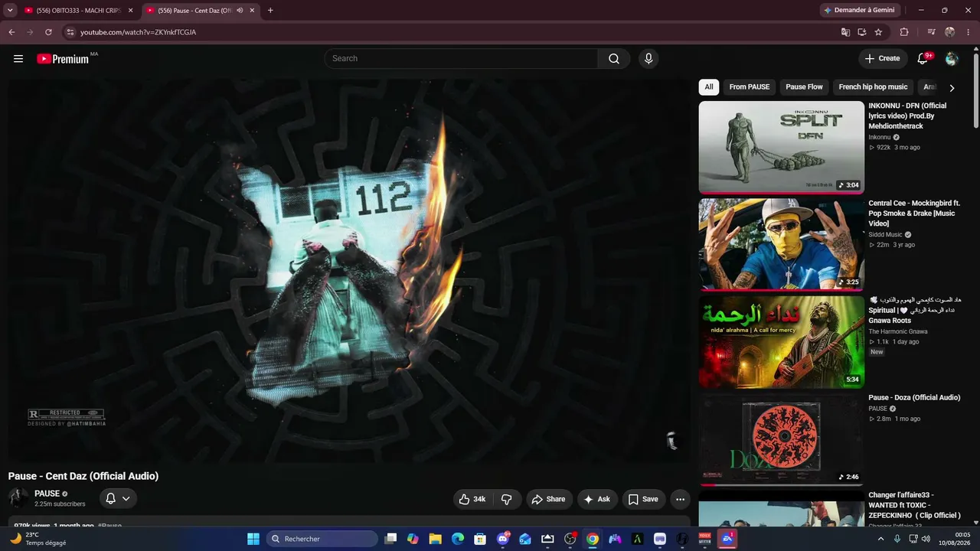Open INKONNU - DFN video thumbnail
980x551 pixels.
pyautogui.click(x=781, y=147)
